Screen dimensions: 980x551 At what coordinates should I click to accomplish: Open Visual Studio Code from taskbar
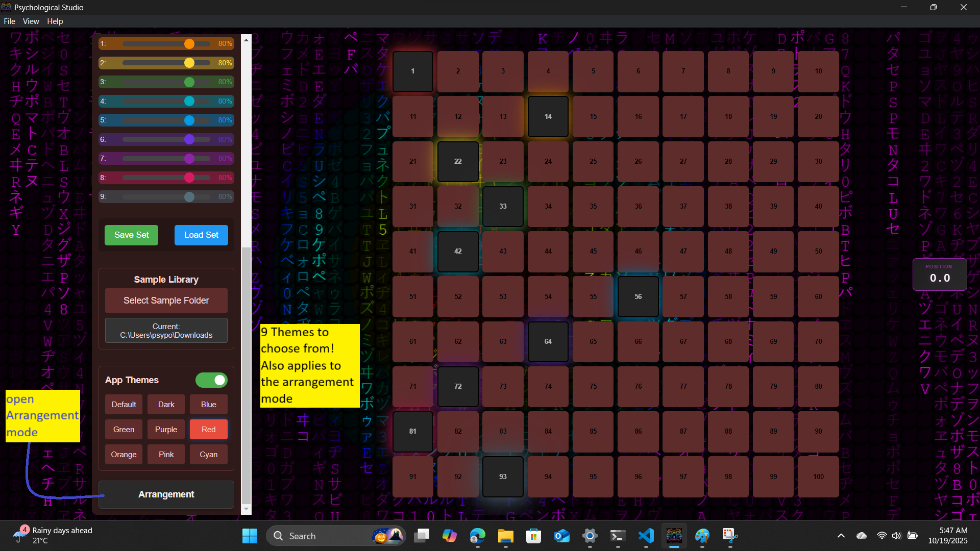(x=646, y=536)
